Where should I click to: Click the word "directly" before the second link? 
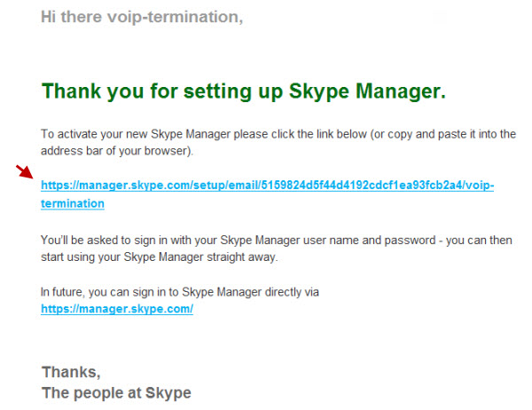point(283,292)
